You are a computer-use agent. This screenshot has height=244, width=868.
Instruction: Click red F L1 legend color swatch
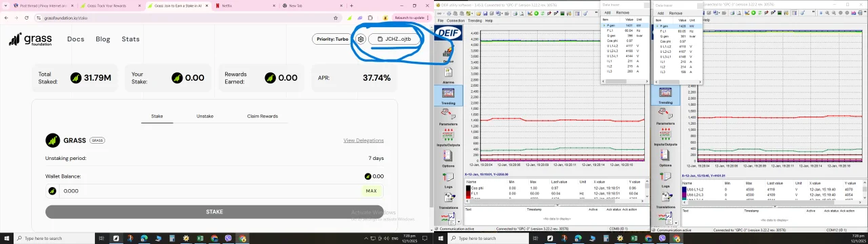(x=468, y=194)
